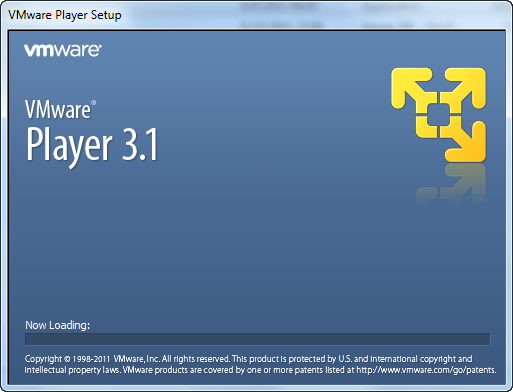Click the yellow VMware Player arrows logo
This screenshot has height=392, width=513.
point(438,115)
